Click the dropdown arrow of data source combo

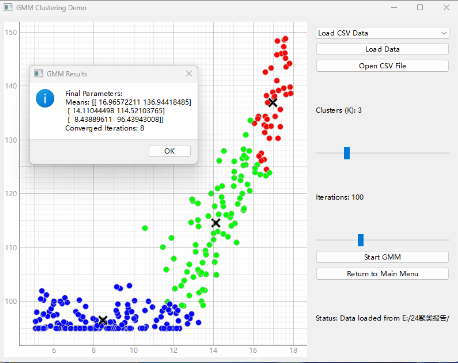(x=444, y=33)
